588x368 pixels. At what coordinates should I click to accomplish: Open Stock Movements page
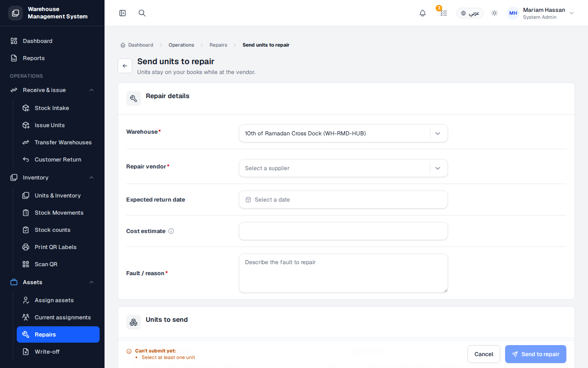58,213
